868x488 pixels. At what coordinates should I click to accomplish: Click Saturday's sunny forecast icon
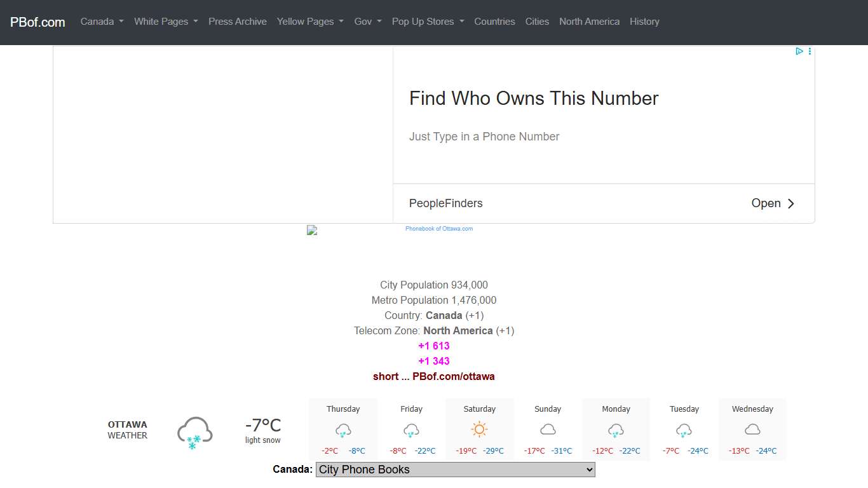[x=480, y=430]
